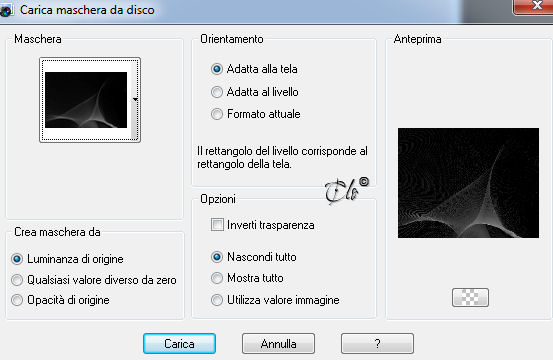Expand the Maschera dropdown arrow
Viewport: 553px width, 360px height.
pos(135,100)
